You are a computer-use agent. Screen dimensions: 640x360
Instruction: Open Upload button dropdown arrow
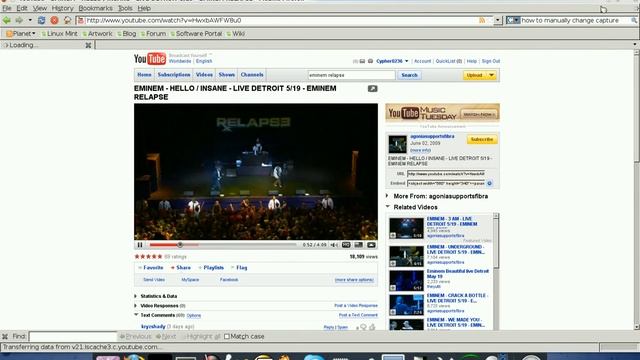pos(491,75)
